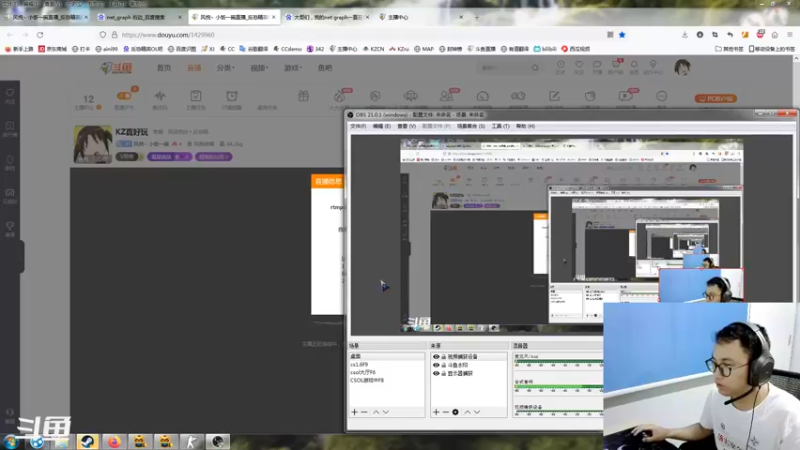Screen dimensions: 800x450
Task: Move source up in OBS sources list
Action: pos(467,412)
